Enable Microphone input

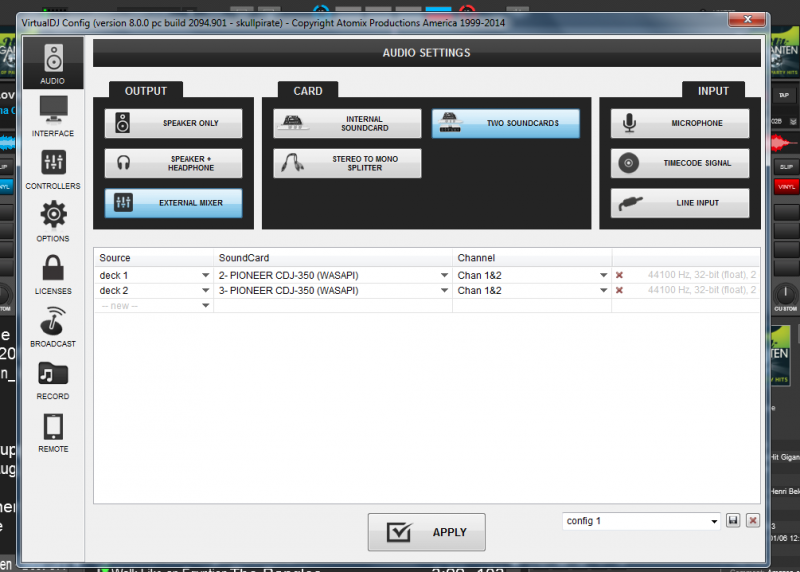[680, 123]
